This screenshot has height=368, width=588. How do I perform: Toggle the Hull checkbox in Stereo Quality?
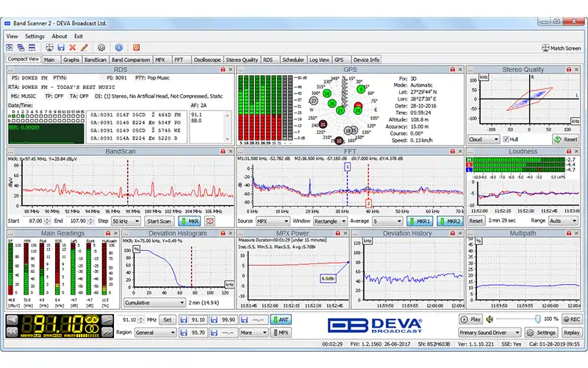pos(506,139)
